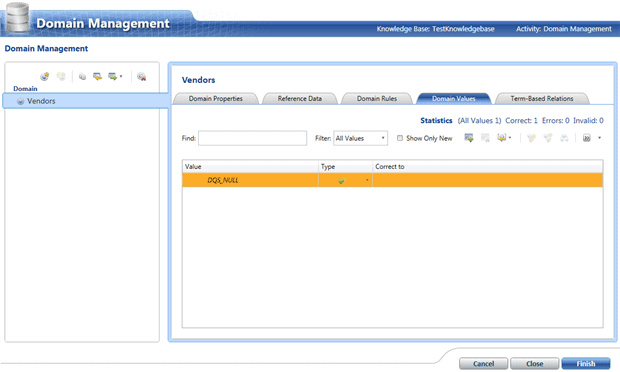Click the (All Values 1) statistic
The width and height of the screenshot is (620, 372).
pos(479,121)
